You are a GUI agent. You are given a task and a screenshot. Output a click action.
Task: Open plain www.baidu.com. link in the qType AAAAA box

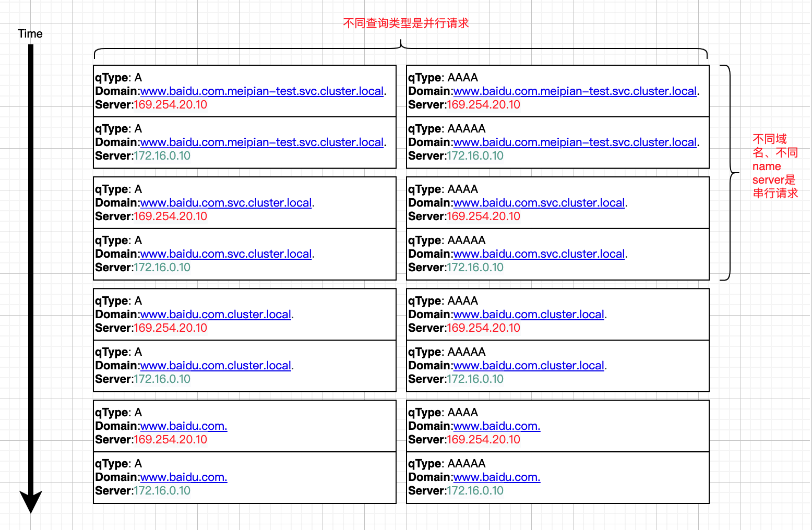[496, 477]
